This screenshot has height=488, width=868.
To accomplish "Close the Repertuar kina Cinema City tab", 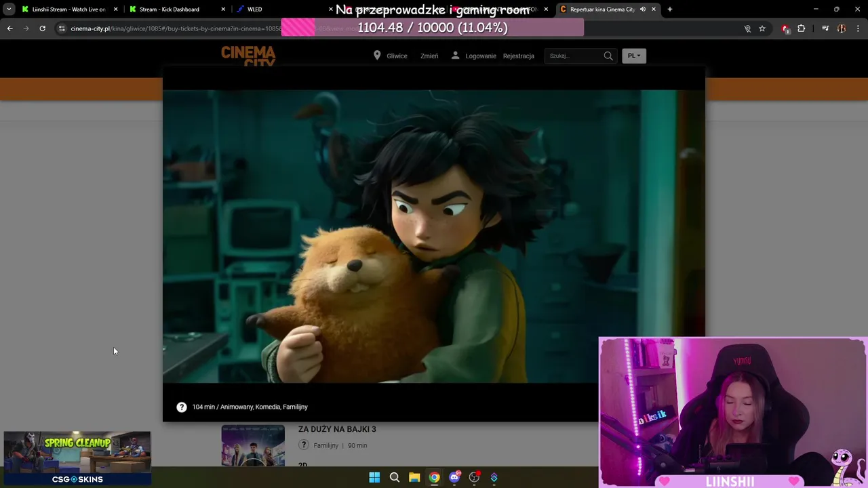I will point(654,9).
